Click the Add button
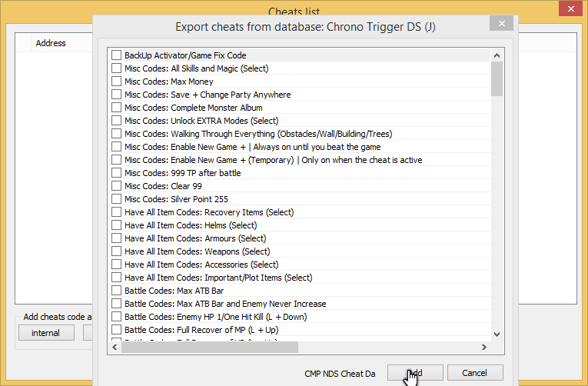This screenshot has height=386, width=588. pos(415,373)
